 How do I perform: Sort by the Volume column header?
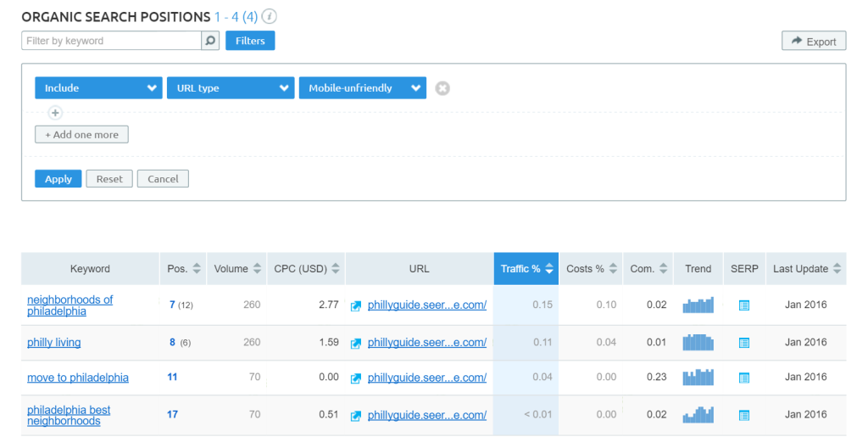pyautogui.click(x=236, y=269)
